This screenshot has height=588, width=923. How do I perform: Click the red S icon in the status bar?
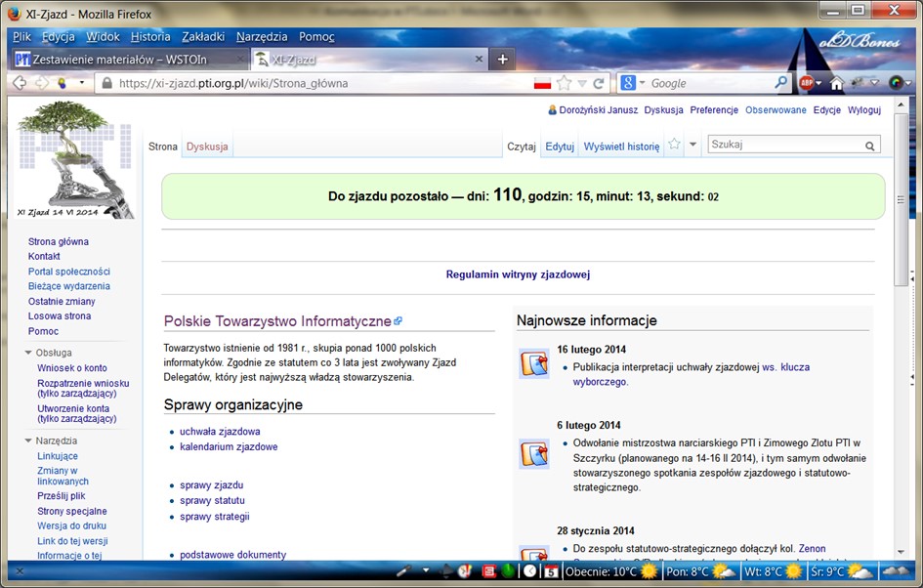click(488, 571)
